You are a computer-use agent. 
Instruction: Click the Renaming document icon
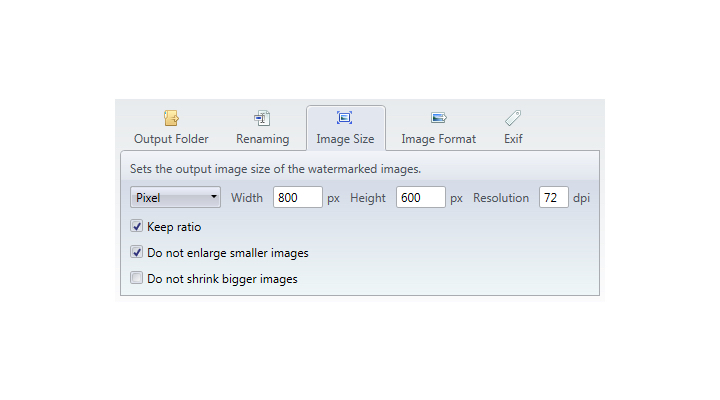click(x=262, y=118)
